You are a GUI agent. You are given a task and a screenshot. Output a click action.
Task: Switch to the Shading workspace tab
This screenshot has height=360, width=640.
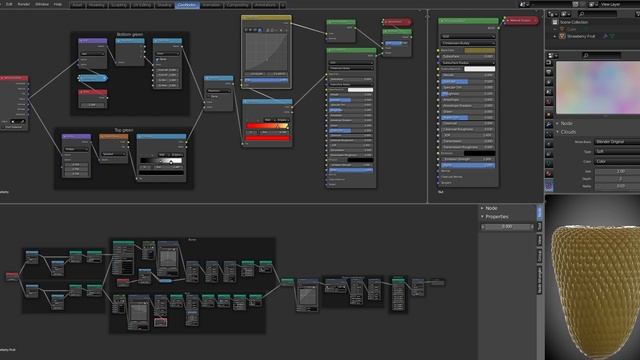(x=164, y=5)
